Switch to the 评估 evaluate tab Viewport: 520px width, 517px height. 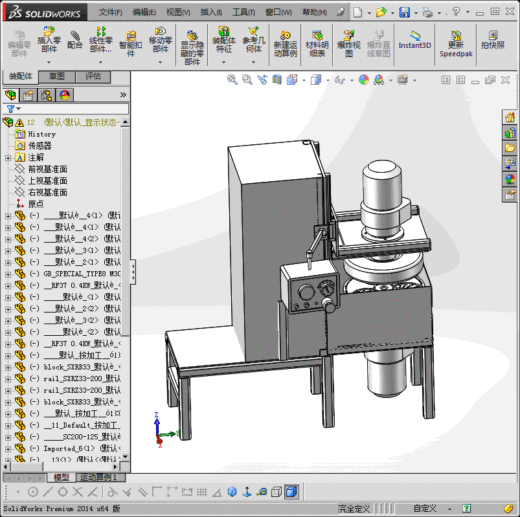[93, 77]
